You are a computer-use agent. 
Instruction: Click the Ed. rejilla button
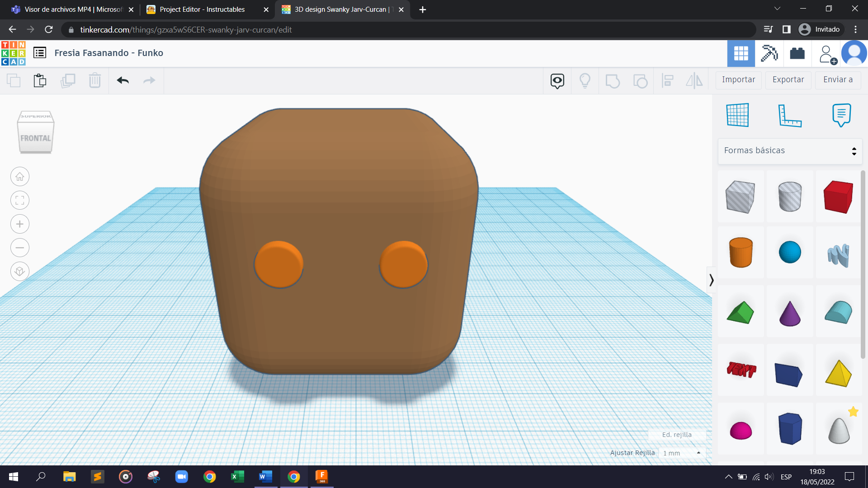(x=676, y=435)
